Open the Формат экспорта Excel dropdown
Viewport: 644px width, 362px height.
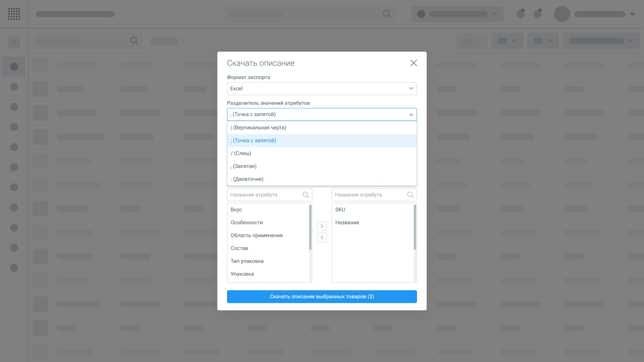pos(322,89)
